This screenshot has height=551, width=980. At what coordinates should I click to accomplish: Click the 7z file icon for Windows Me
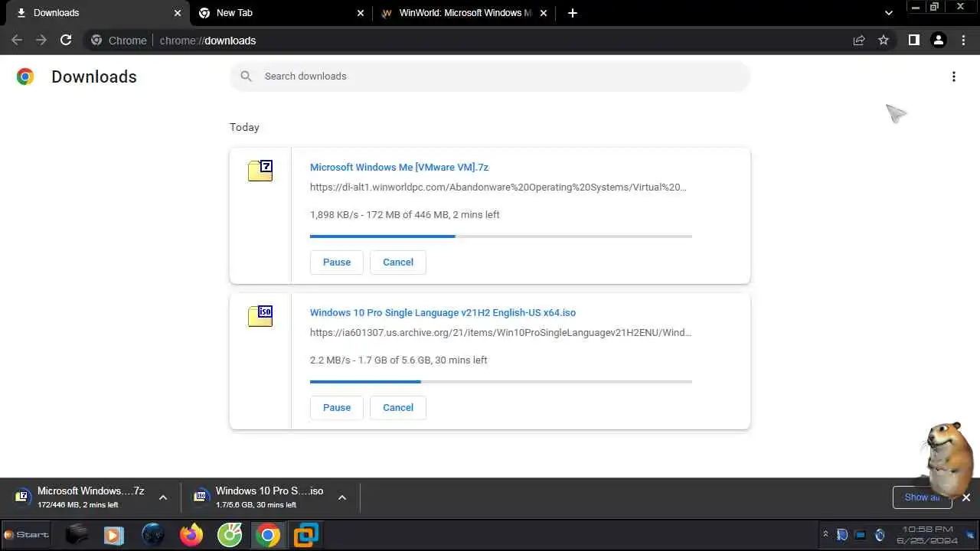pos(260,170)
